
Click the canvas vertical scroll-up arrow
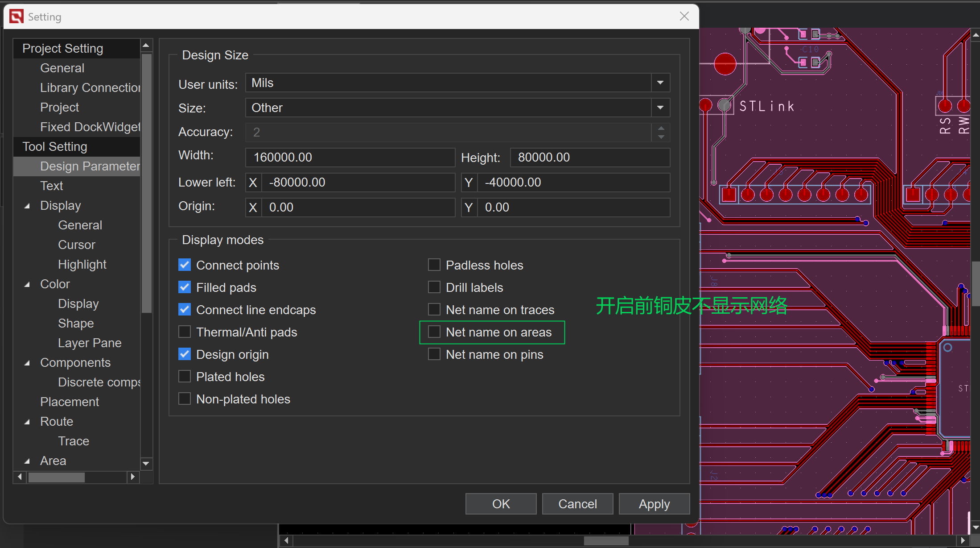coord(975,34)
